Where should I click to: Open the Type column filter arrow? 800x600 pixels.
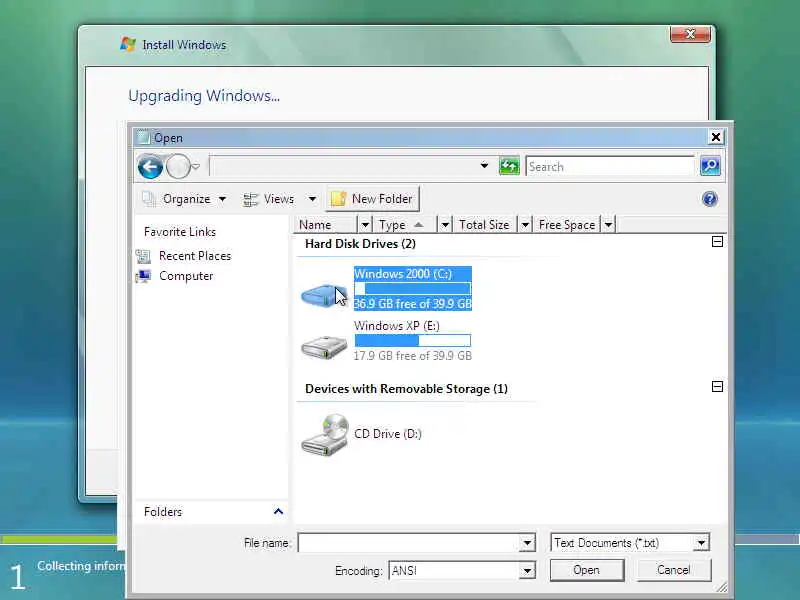(x=445, y=224)
